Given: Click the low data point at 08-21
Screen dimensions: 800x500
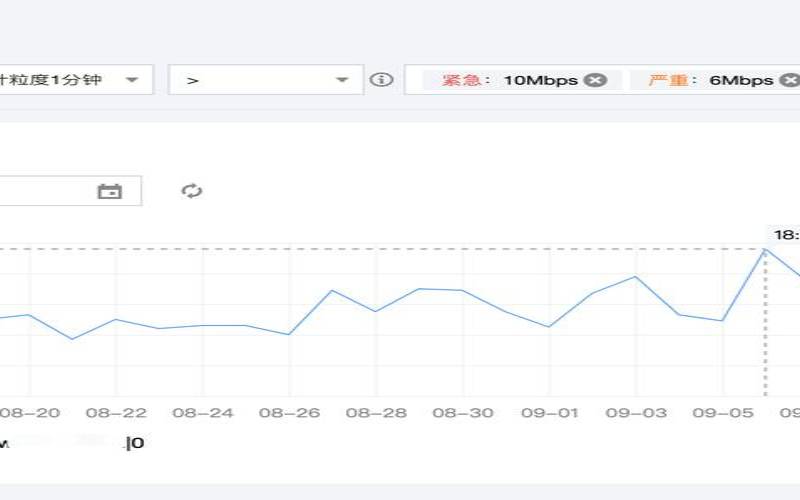Looking at the screenshot, I should coord(71,339).
